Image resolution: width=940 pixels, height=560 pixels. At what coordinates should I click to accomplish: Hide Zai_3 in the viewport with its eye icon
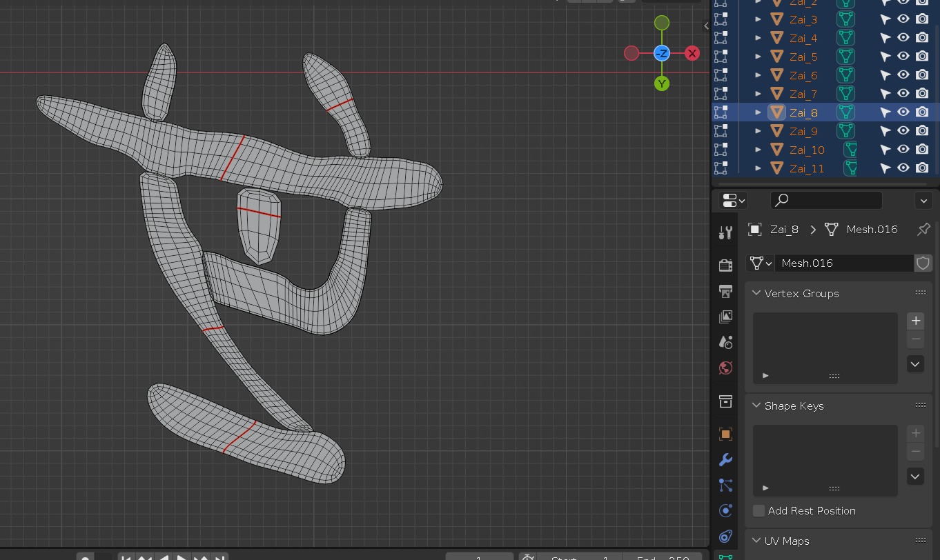[903, 19]
